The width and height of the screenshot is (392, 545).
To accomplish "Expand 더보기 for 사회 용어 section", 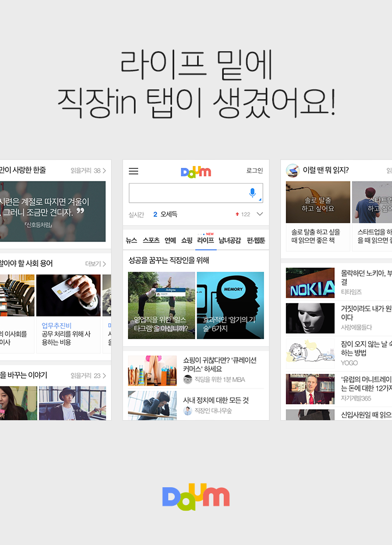I will 95,264.
